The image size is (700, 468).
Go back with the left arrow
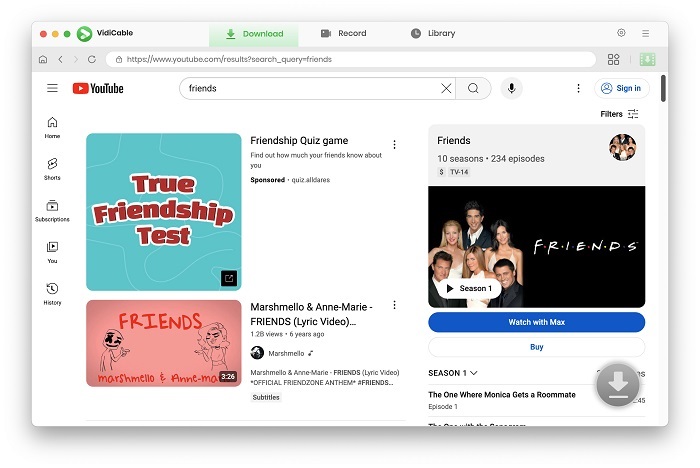click(x=60, y=59)
